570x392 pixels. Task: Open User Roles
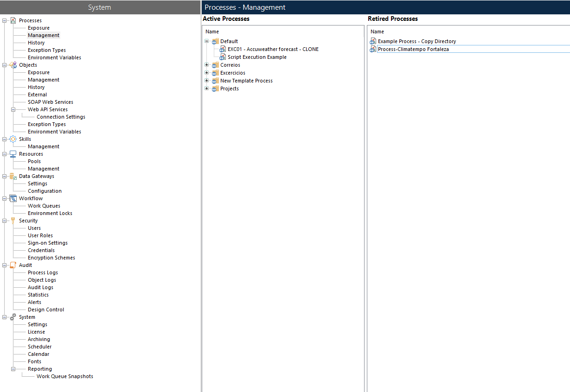40,235
